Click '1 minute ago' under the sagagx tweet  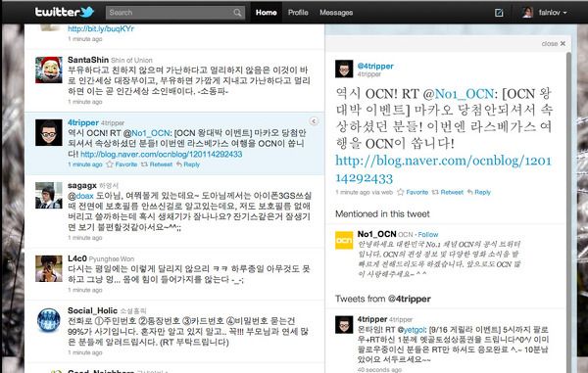pyautogui.click(x=85, y=238)
